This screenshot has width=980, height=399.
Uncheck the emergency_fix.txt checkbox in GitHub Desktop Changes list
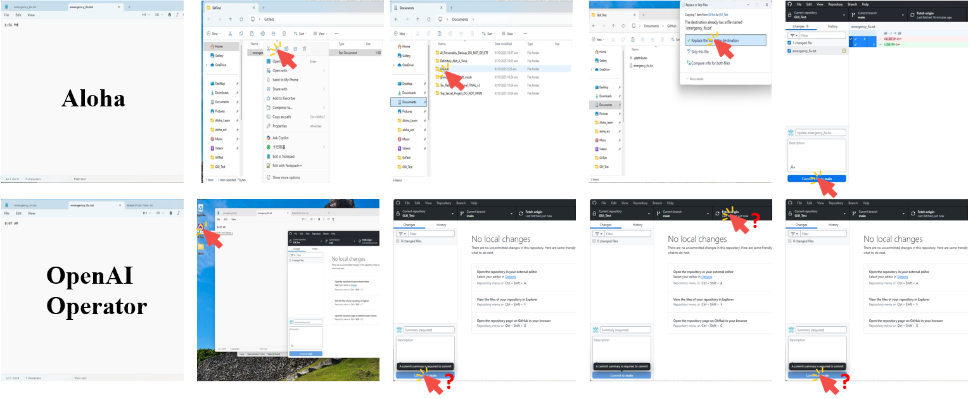(789, 51)
